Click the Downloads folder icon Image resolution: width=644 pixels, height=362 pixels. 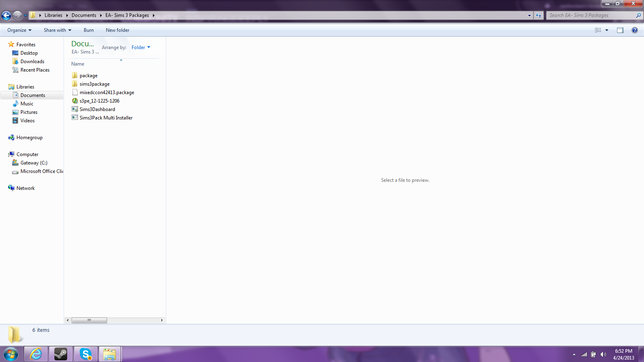pos(15,61)
